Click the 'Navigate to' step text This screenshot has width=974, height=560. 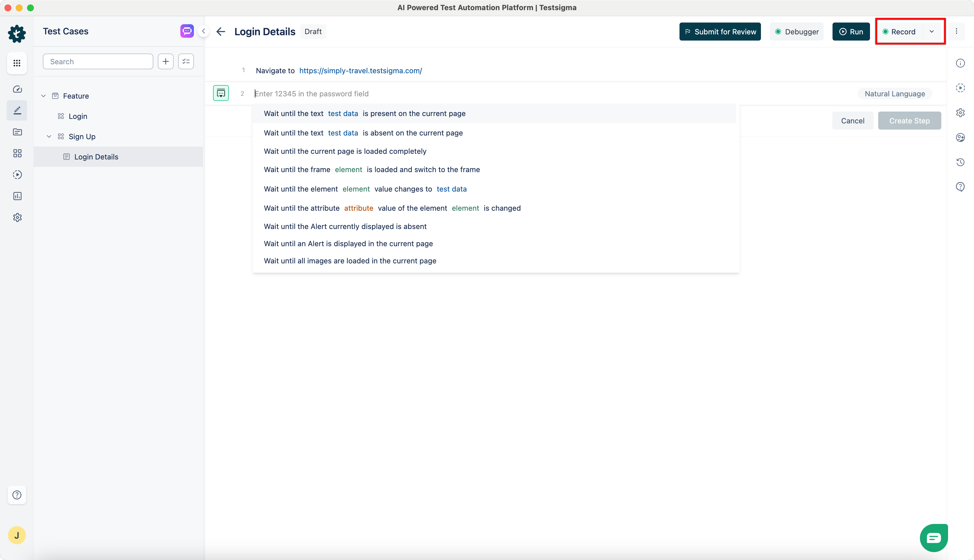(x=275, y=71)
